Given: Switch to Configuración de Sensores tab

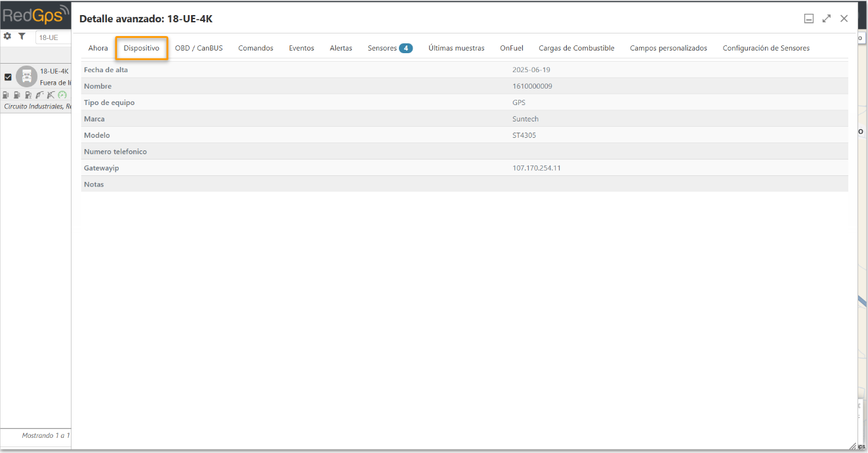Looking at the screenshot, I should [766, 48].
